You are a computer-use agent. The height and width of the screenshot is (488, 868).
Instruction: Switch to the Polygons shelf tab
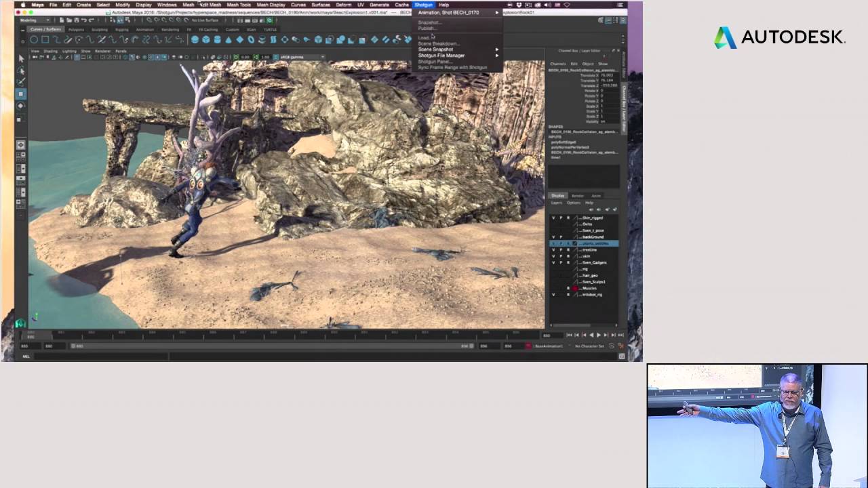pyautogui.click(x=76, y=29)
